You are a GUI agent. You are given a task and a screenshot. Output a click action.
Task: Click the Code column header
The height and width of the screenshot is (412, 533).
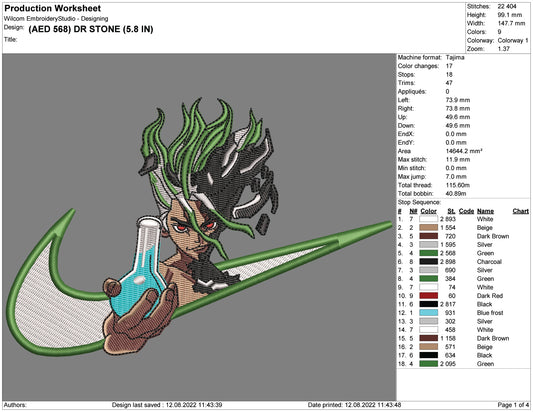466,211
